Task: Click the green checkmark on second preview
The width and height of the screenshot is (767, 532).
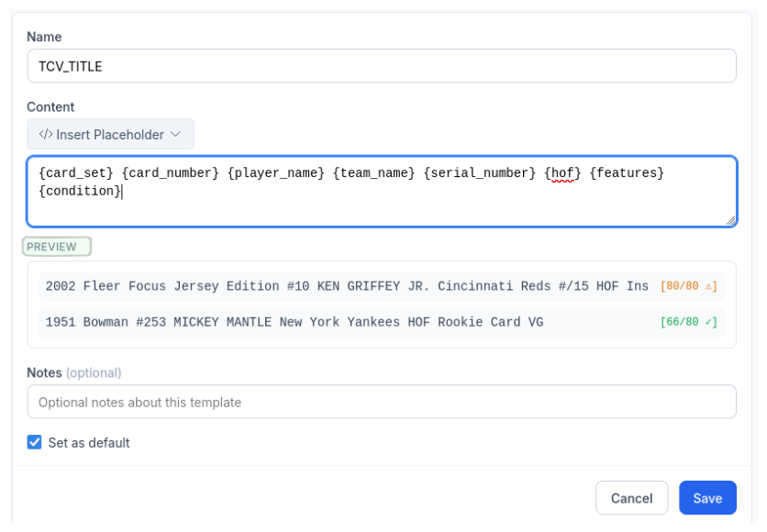Action: point(708,322)
